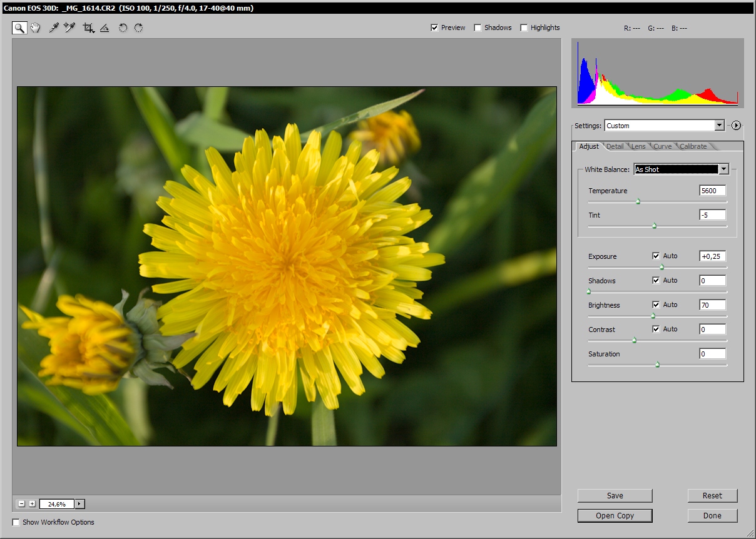Select the White Balance eyedropper tool
756x539 pixels.
pos(54,28)
